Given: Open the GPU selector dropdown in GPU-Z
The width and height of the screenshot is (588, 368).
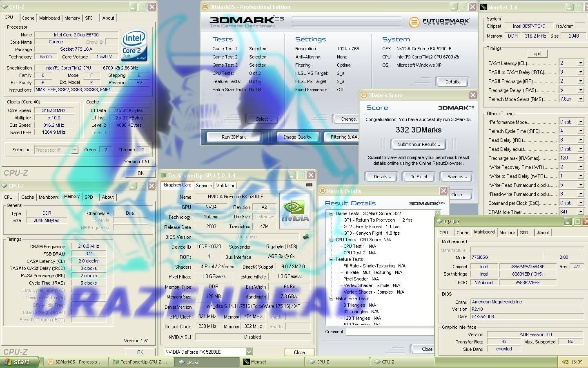Looking at the screenshot, I should pos(249,352).
